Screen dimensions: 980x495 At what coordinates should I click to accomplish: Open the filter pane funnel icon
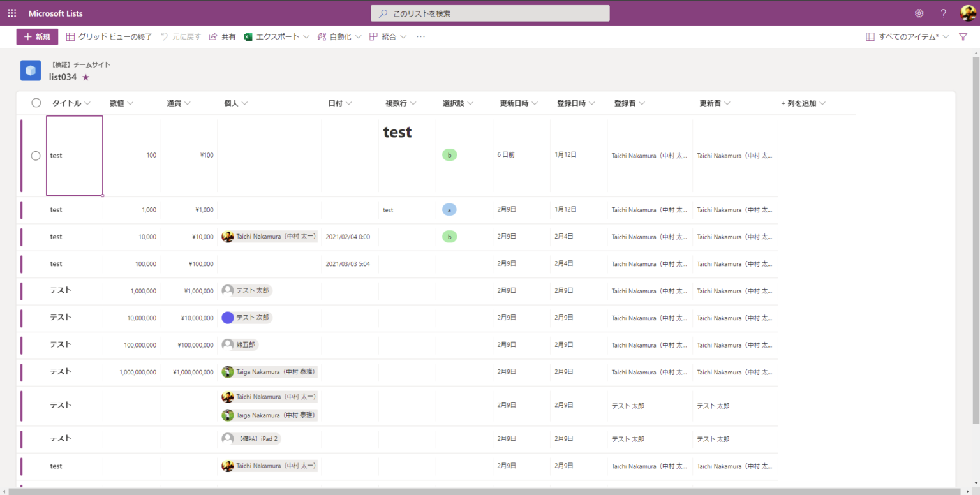point(963,37)
